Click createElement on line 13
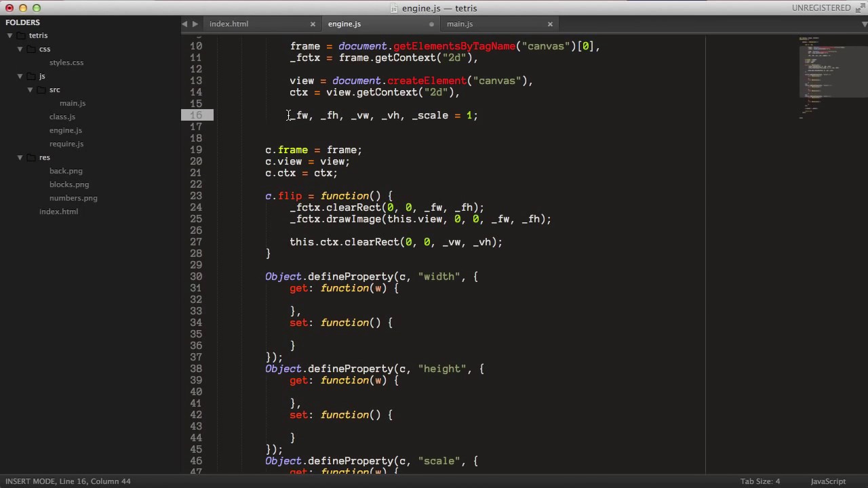The image size is (868, 488). pyautogui.click(x=427, y=81)
